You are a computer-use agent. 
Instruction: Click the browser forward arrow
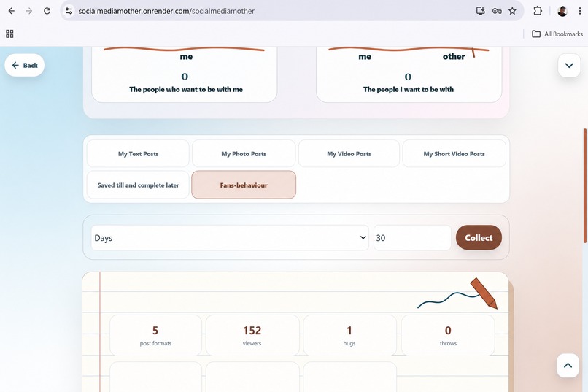click(29, 11)
